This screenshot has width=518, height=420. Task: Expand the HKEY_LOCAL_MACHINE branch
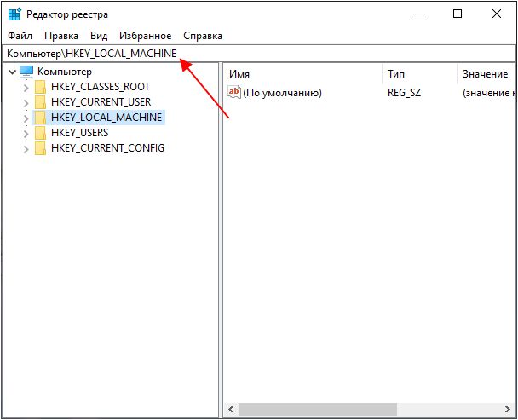click(x=26, y=118)
